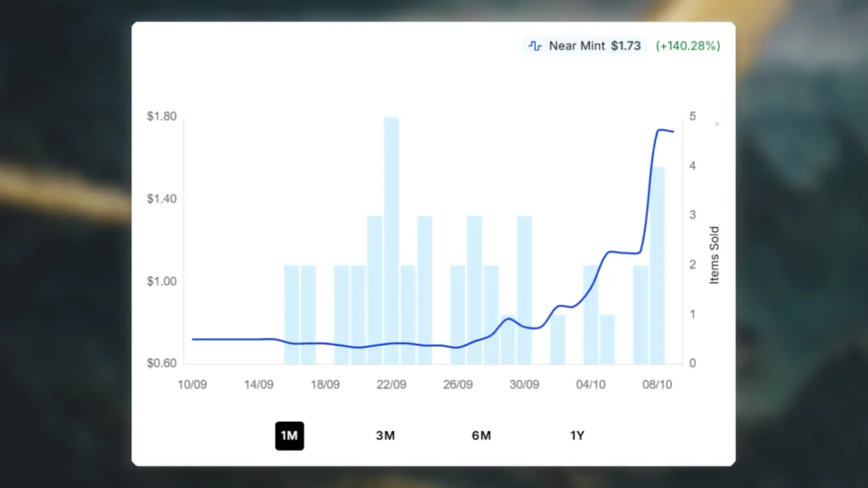Click the 04/10 date label
The width and height of the screenshot is (868, 488).
(591, 385)
